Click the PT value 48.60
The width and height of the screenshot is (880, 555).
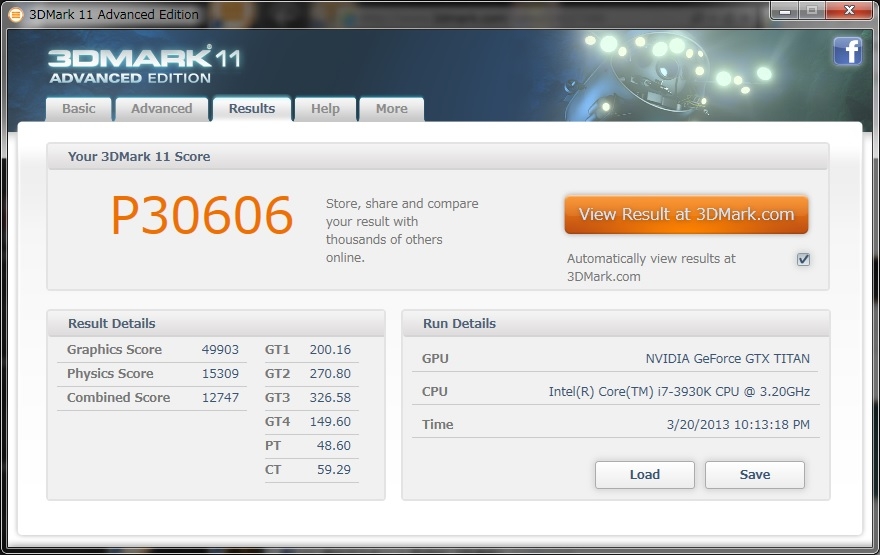[x=334, y=446]
